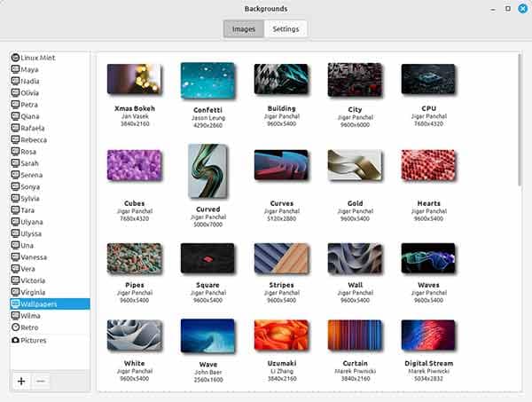The width and height of the screenshot is (532, 402).
Task: Choose the purple Cubes wallpaper
Action: 134,166
